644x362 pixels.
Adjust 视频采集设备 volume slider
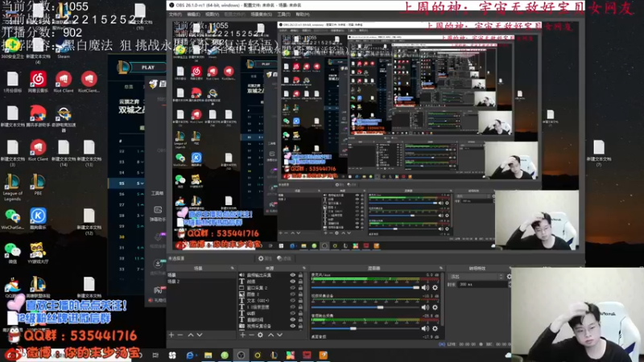[365, 307]
